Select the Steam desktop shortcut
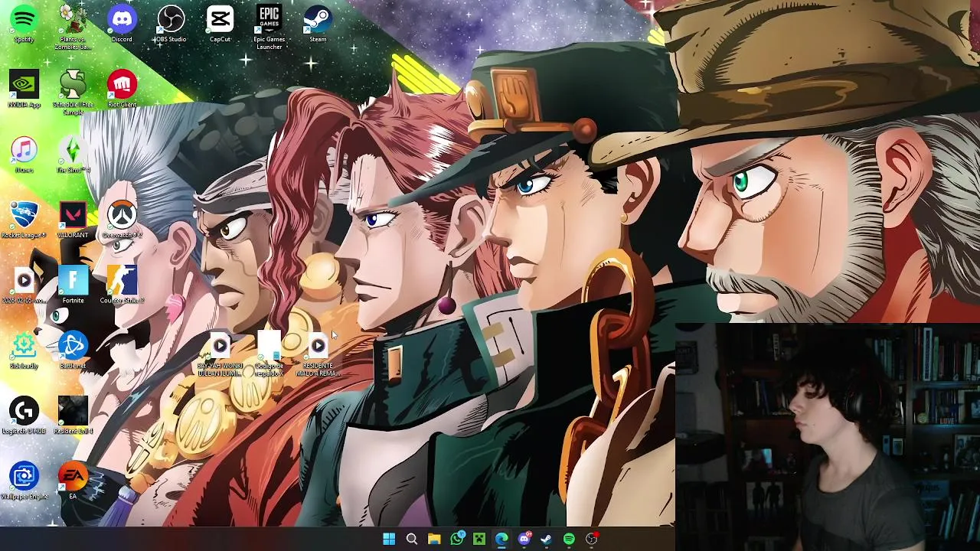 tap(318, 24)
